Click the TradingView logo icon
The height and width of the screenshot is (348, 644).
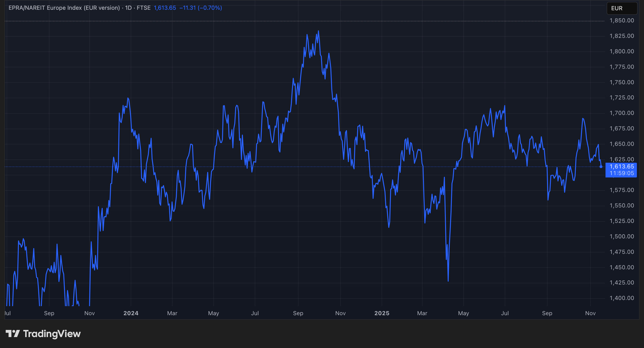click(x=13, y=333)
